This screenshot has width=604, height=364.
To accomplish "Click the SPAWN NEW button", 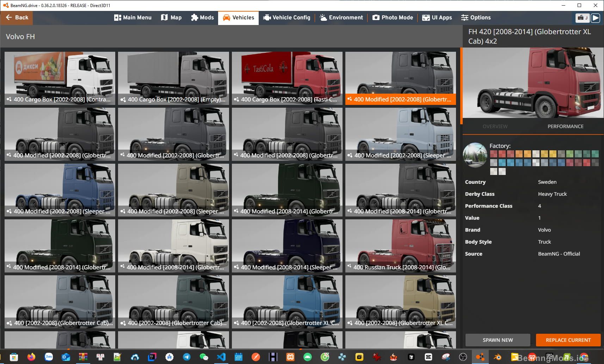I will [x=498, y=340].
